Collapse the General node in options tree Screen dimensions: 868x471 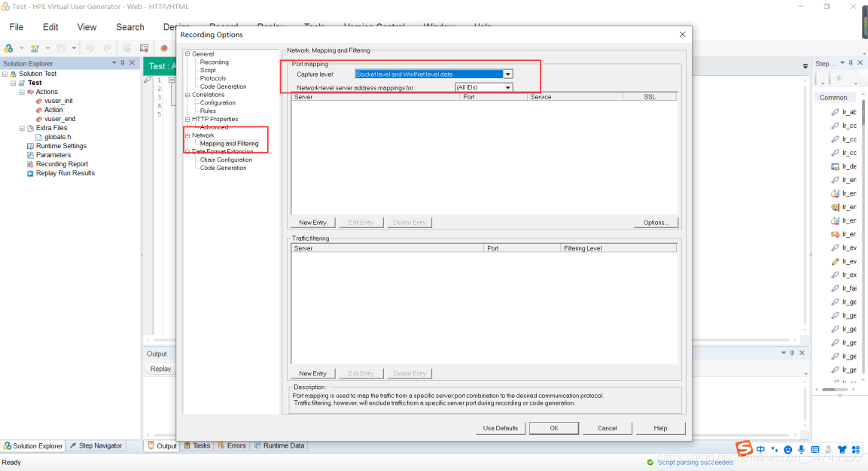(x=187, y=54)
